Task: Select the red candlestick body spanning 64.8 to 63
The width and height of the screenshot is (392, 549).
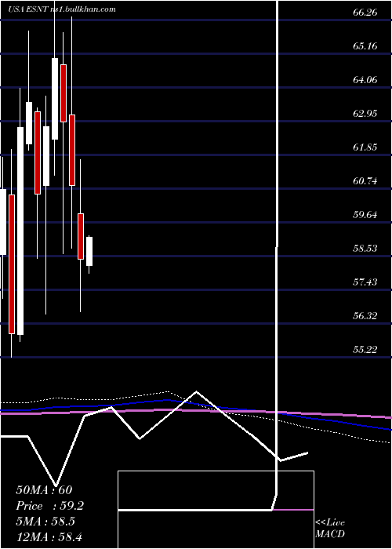Action: [x=64, y=93]
